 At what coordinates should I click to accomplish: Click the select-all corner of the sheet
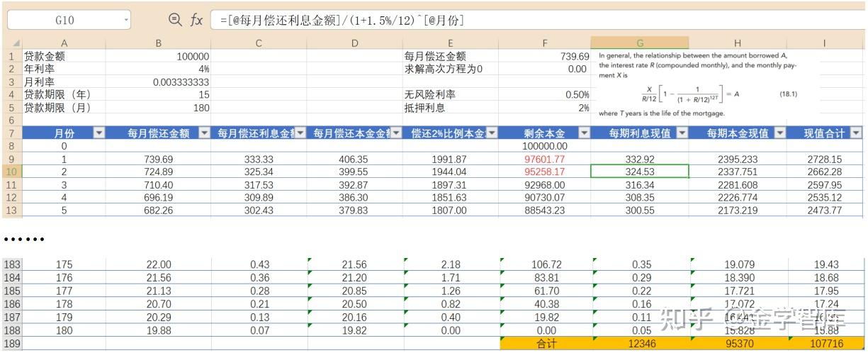[14, 43]
